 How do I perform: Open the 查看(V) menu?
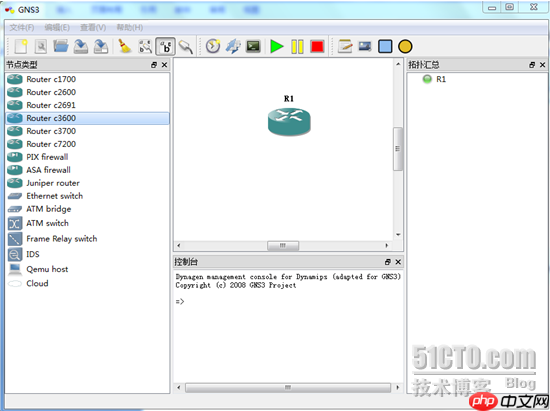[x=93, y=27]
